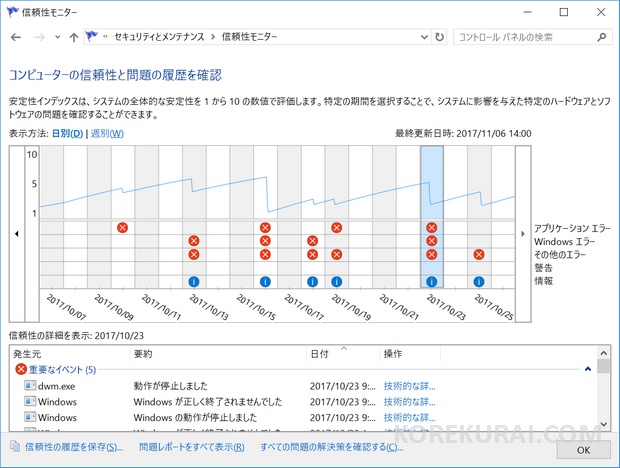Go up one level with the up arrow
620x468 pixels.
(74, 37)
